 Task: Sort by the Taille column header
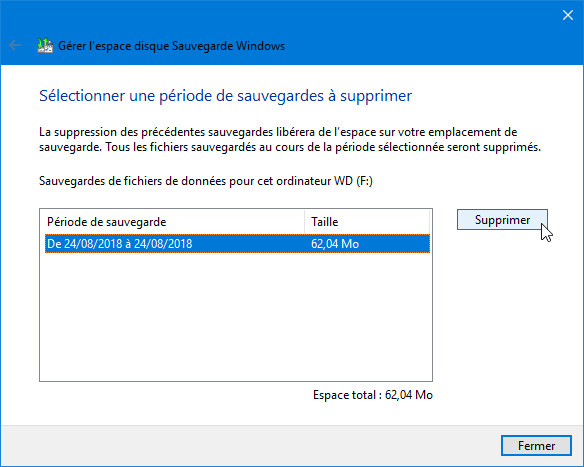367,222
